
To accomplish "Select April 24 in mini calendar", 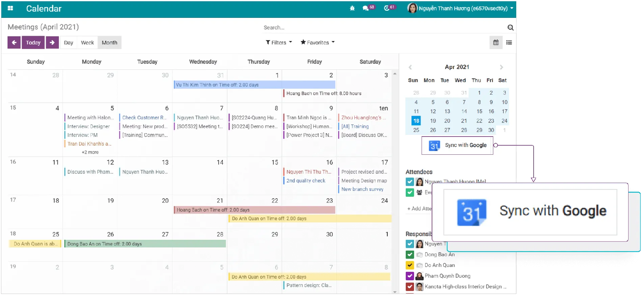I will tap(504, 121).
